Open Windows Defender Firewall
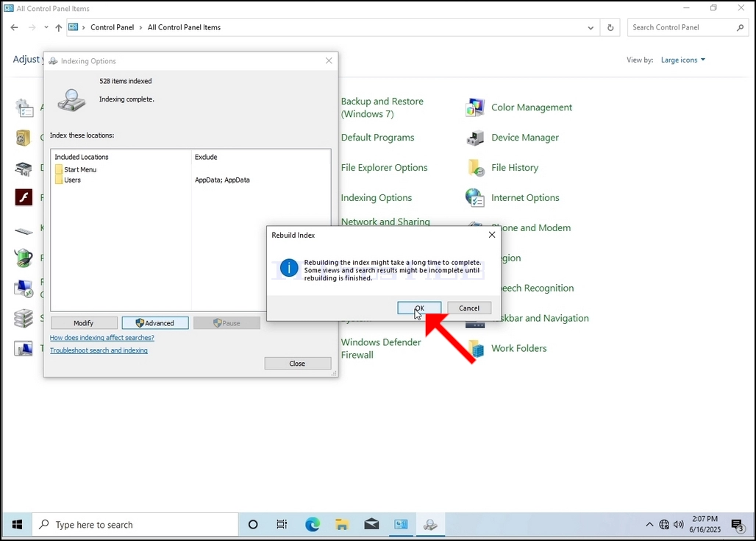756x541 pixels. point(381,348)
